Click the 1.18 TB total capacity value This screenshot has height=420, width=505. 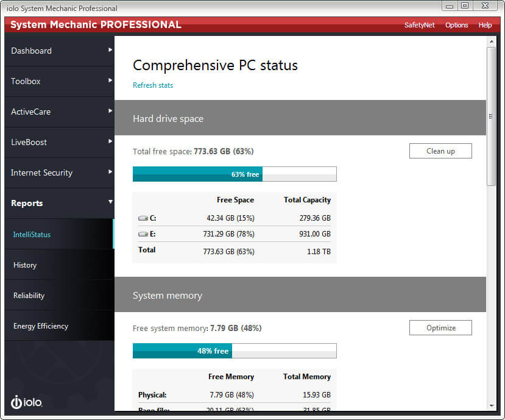point(319,252)
